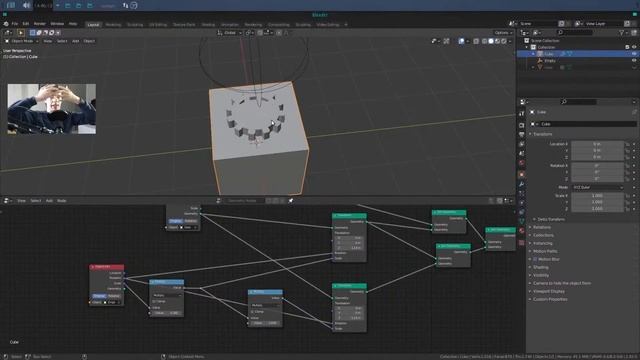Open the viewport Add menu
The width and height of the screenshot is (640, 360).
76,41
